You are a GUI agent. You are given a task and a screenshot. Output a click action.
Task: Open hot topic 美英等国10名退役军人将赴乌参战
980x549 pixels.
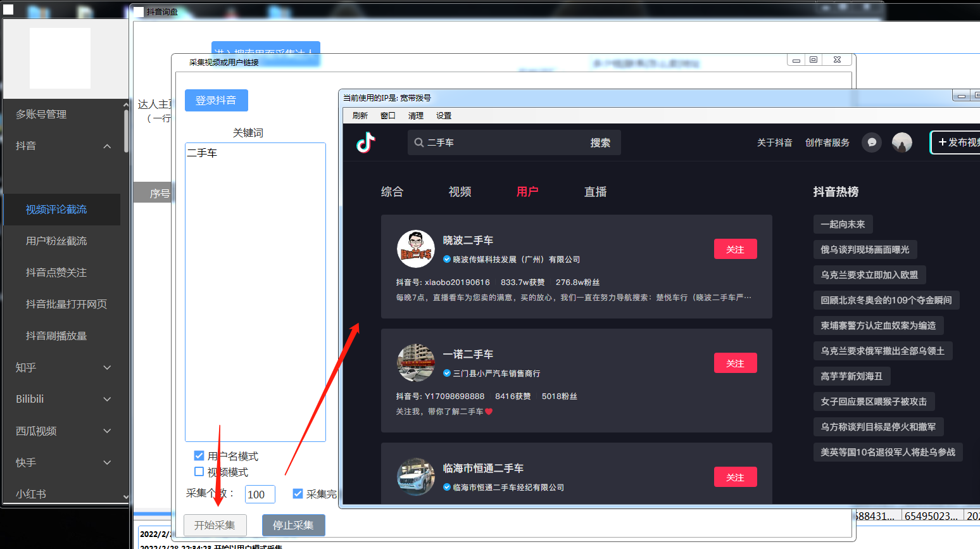coord(888,452)
